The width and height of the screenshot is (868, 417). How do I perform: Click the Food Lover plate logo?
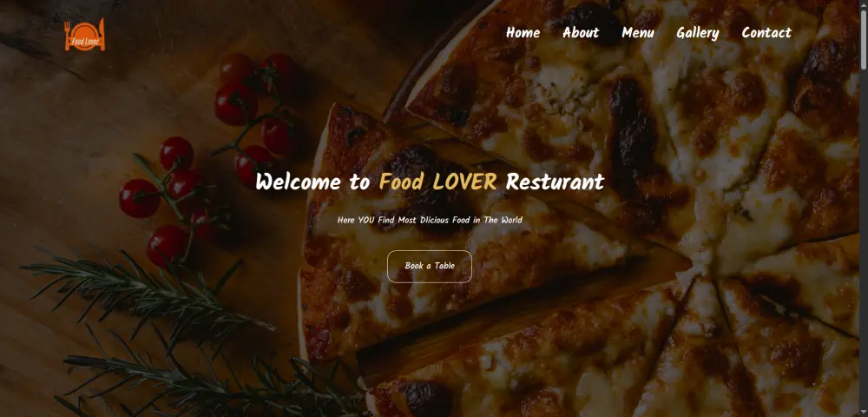coord(85,35)
